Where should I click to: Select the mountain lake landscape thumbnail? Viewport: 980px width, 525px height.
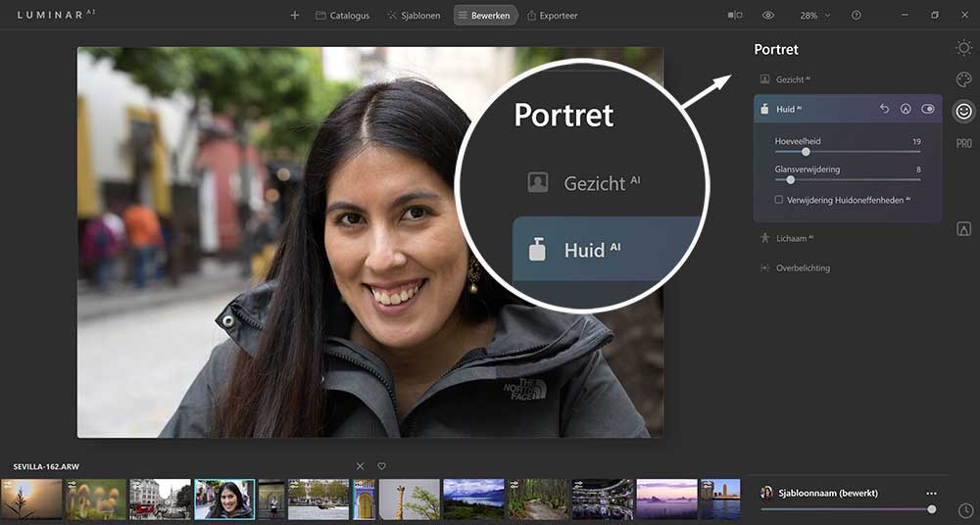[473, 500]
